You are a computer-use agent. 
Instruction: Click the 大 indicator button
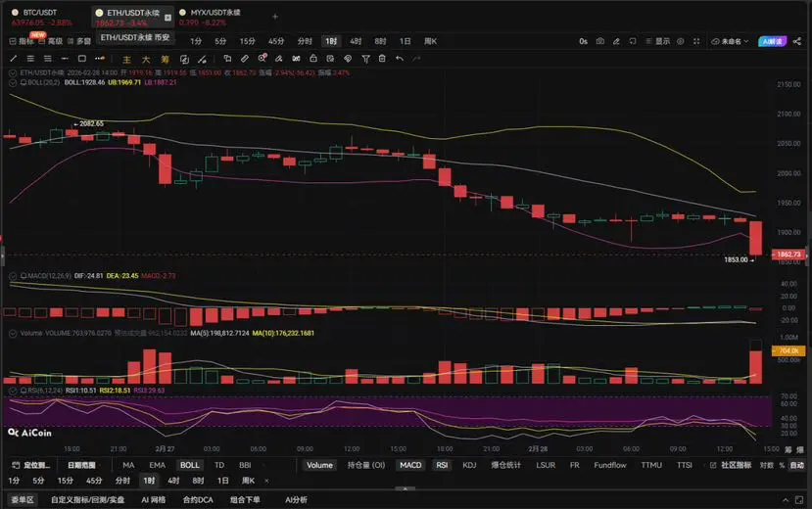point(146,60)
